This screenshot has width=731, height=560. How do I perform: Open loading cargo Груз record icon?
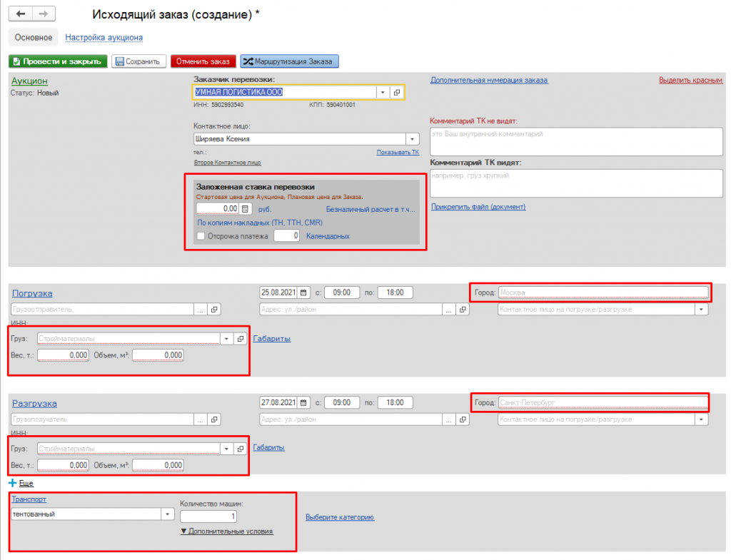[x=241, y=339]
